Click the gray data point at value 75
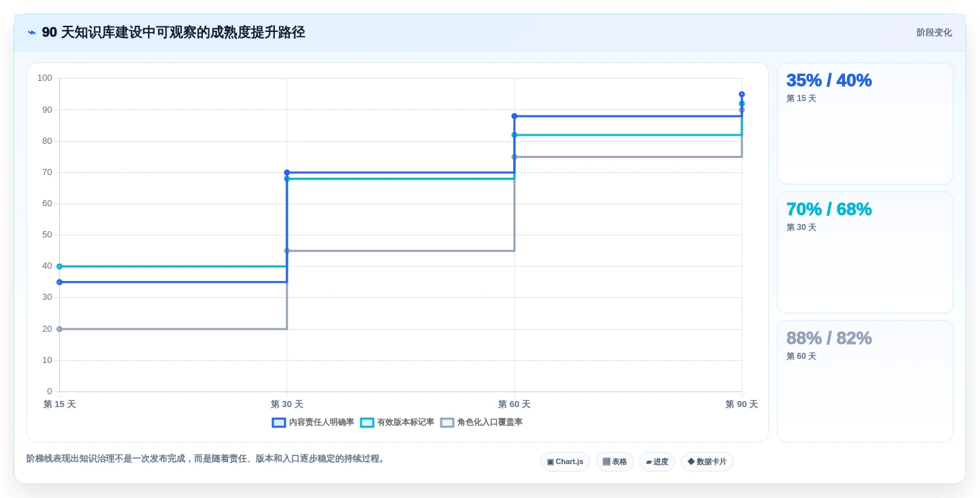 pos(514,157)
